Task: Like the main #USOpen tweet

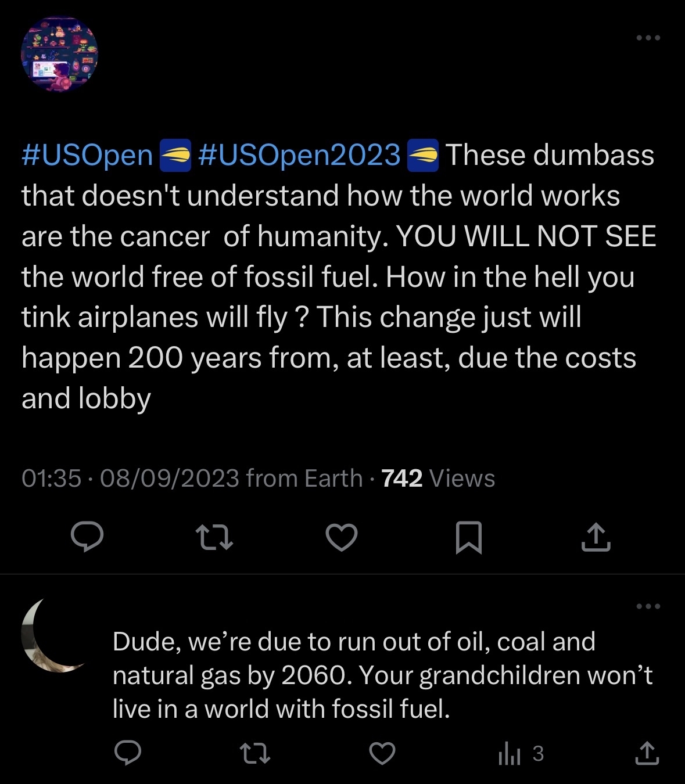Action: point(341,537)
